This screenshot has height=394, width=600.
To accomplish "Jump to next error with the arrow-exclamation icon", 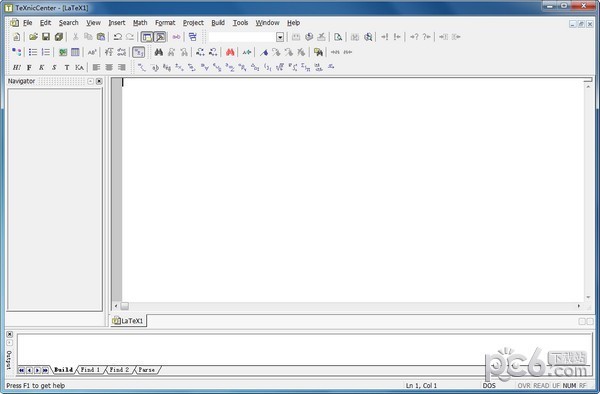I will (x=385, y=37).
